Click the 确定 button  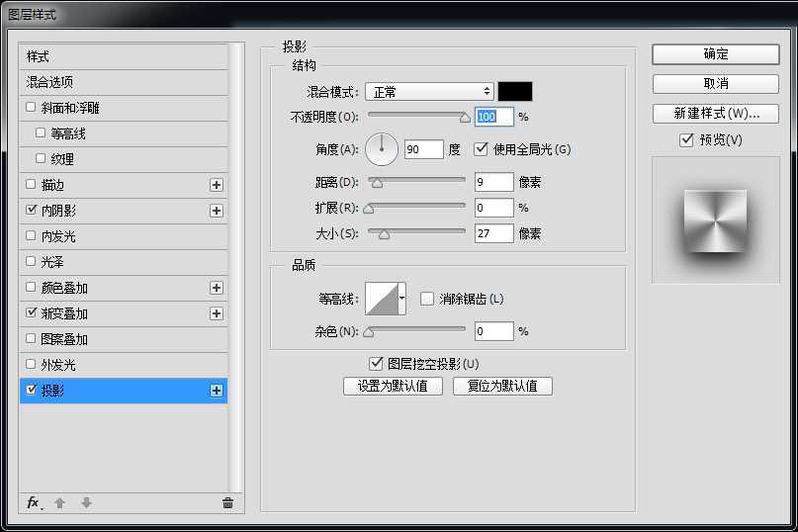[716, 54]
